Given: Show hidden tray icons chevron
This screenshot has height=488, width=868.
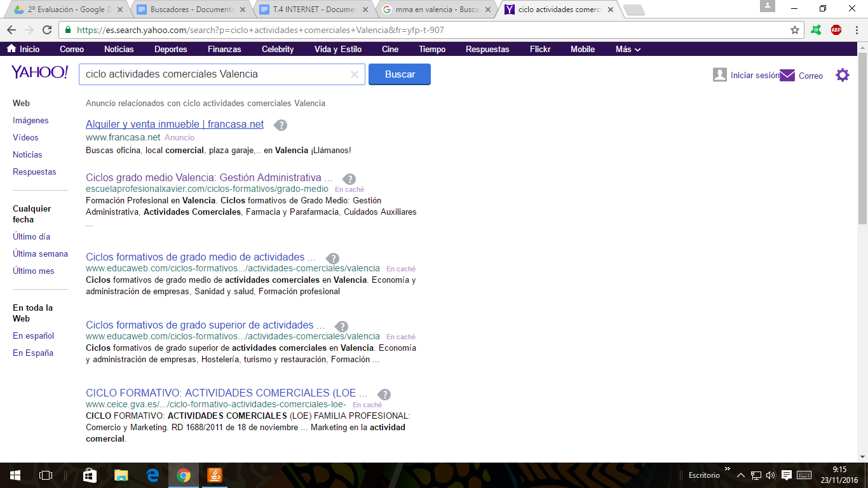Looking at the screenshot, I should tap(741, 475).
